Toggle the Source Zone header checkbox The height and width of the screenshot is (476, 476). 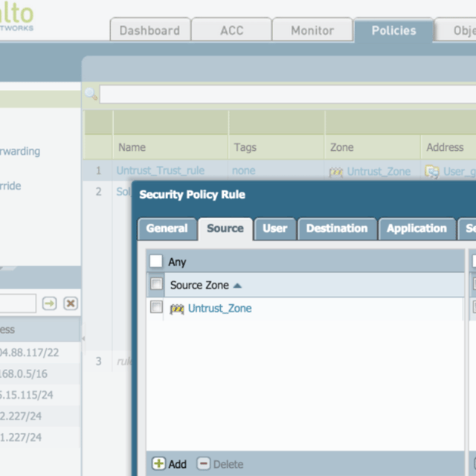pos(156,284)
